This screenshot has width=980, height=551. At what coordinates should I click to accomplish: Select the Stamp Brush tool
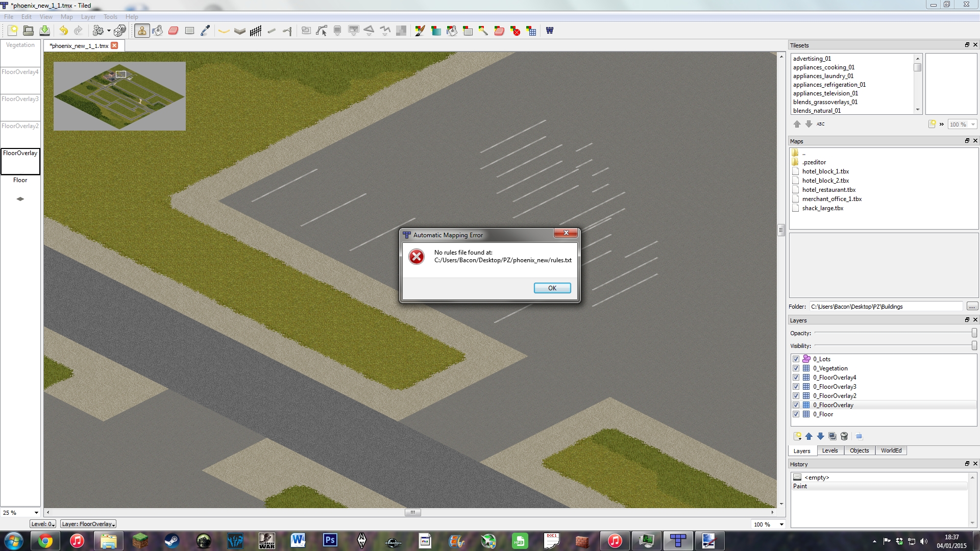(142, 31)
